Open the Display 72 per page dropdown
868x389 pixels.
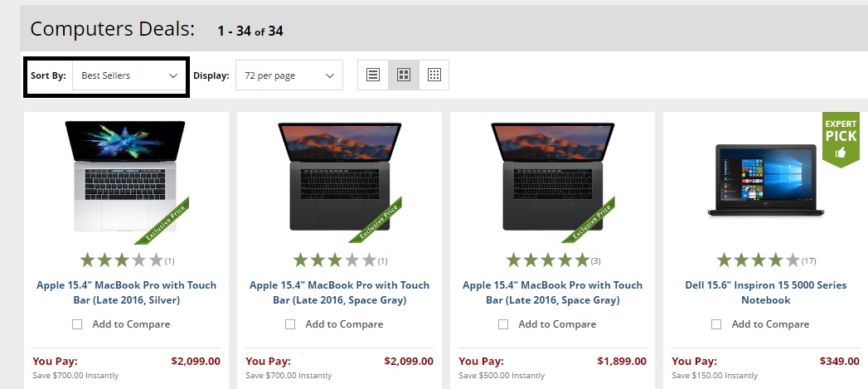click(289, 75)
